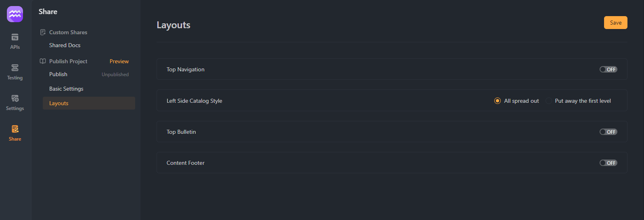Click the purple Apifox logo icon
This screenshot has width=644, height=220.
pyautogui.click(x=15, y=14)
